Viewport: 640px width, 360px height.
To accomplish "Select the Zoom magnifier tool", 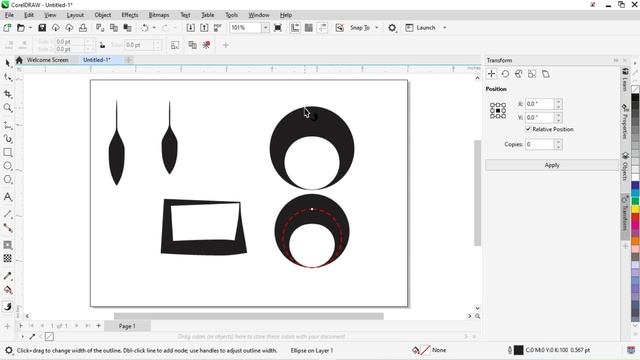I will [x=7, y=108].
